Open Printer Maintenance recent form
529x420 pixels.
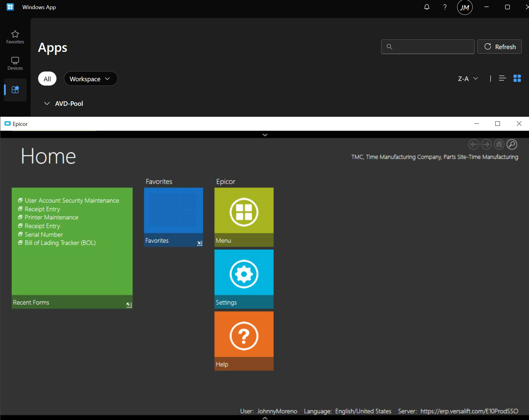(52, 217)
